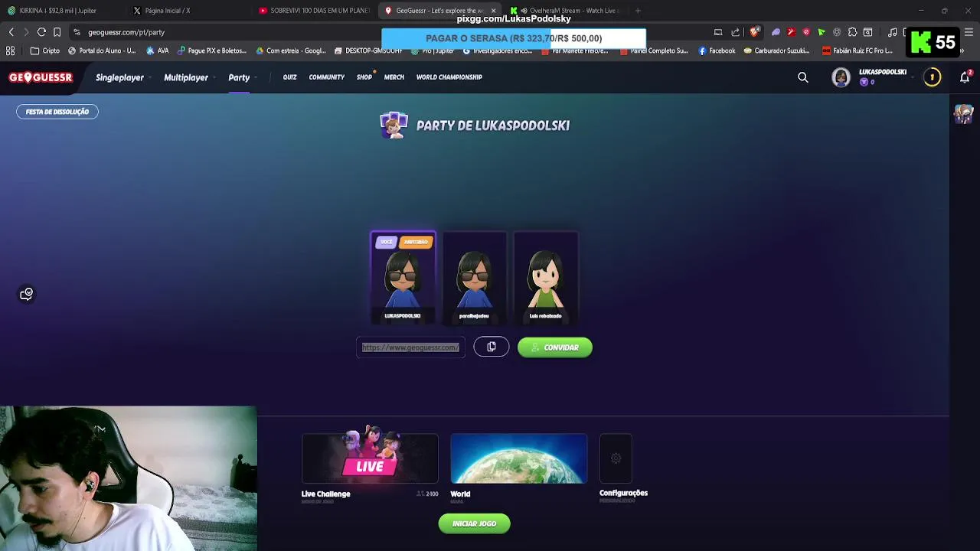The height and width of the screenshot is (551, 980).
Task: Expand the LukasPodolski account dropdown arrow
Action: tap(913, 77)
